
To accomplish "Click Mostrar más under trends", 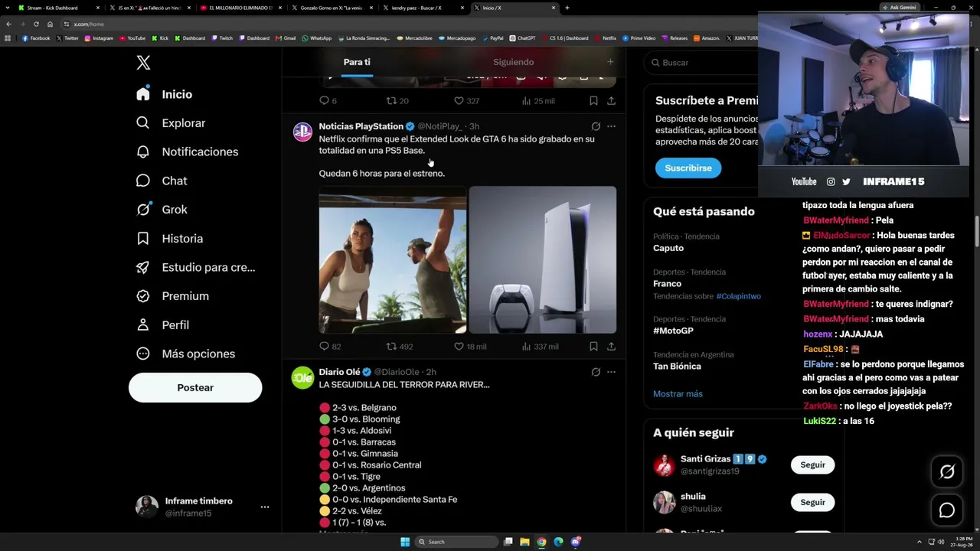I will pos(678,394).
